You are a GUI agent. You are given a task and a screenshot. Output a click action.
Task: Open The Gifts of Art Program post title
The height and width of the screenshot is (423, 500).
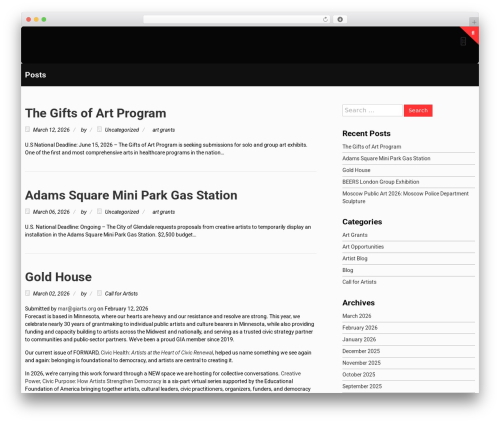click(96, 113)
